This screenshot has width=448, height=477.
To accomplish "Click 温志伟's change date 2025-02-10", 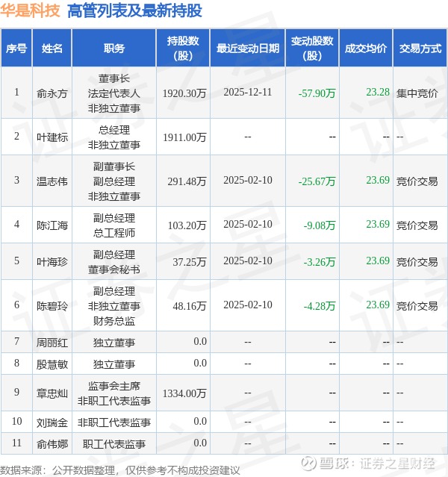I will tap(248, 180).
